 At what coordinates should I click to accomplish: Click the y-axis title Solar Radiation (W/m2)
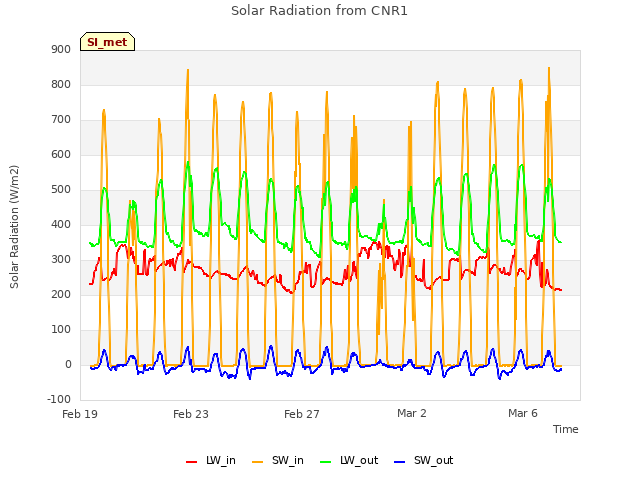[x=14, y=227]
